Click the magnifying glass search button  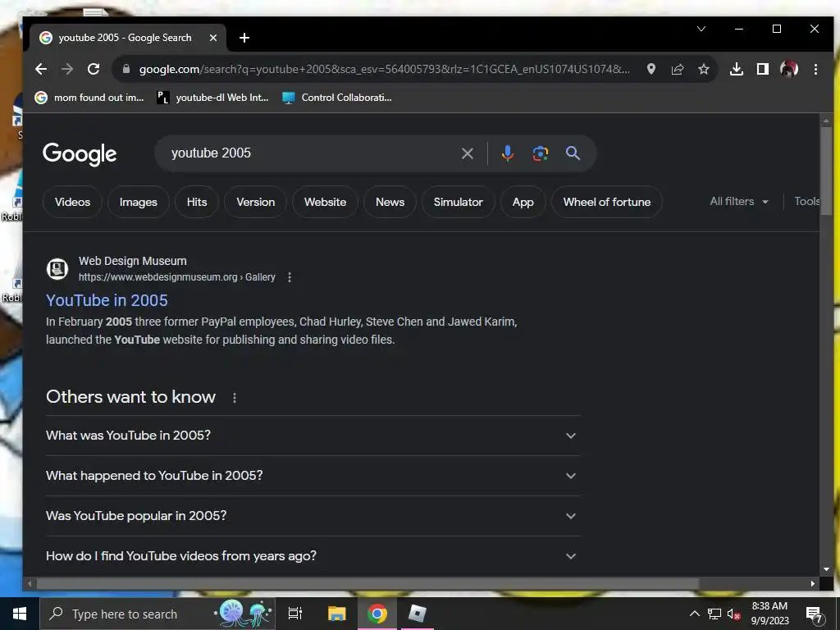click(x=573, y=153)
